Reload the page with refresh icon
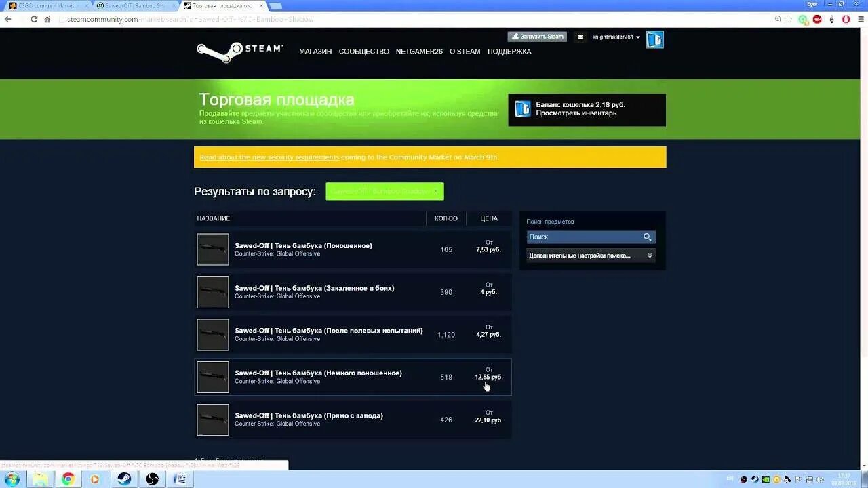This screenshot has width=868, height=488. [x=34, y=19]
